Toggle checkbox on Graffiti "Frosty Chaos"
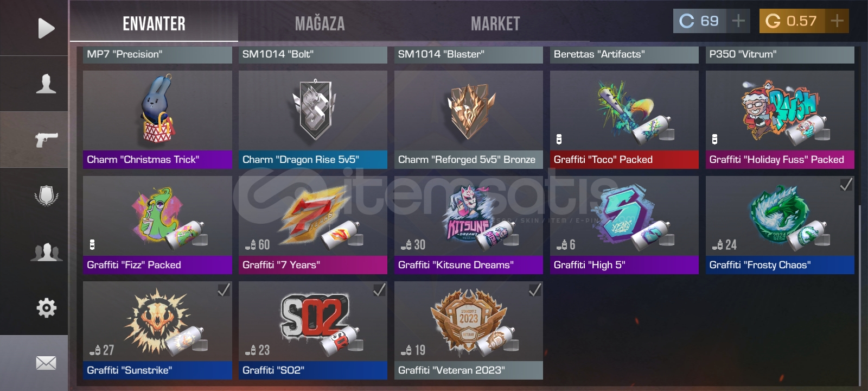The width and height of the screenshot is (868, 391). 846,185
